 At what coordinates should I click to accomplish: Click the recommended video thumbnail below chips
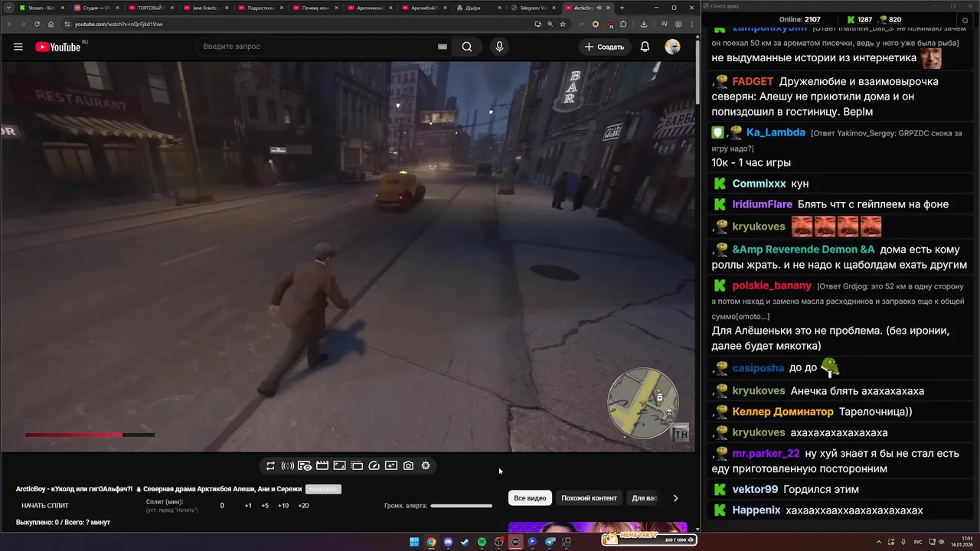tap(598, 527)
